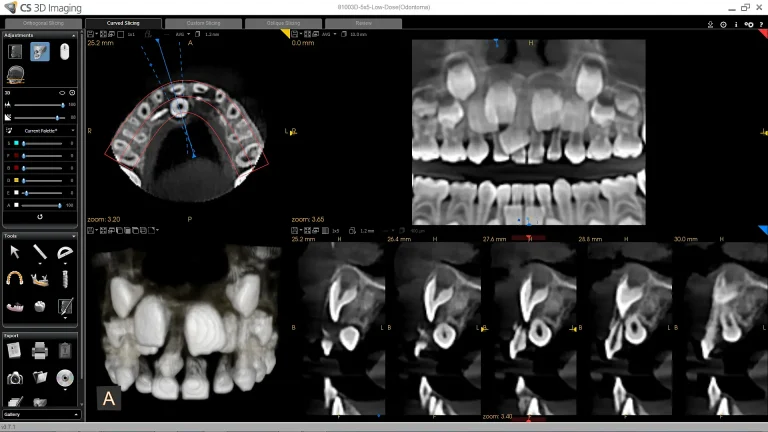Toggle the 3D eye visibility icon

point(62,93)
